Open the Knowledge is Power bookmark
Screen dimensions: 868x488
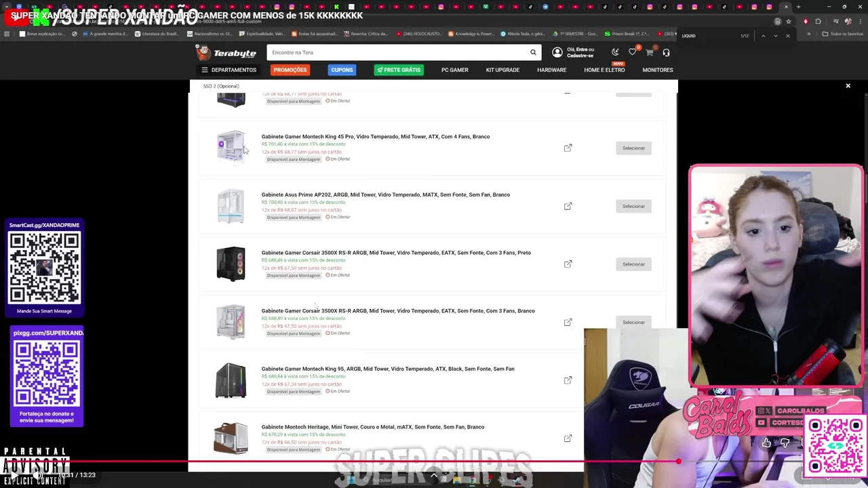pyautogui.click(x=470, y=34)
